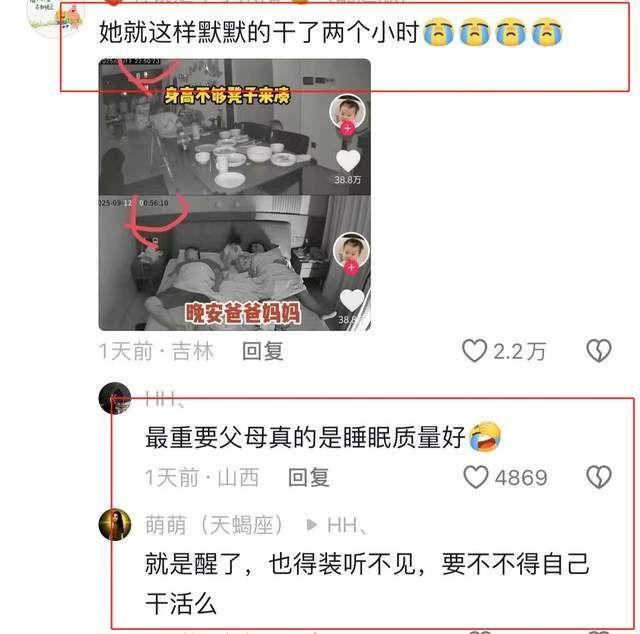This screenshot has height=634, width=640.
Task: Open the HH、 username above the sleep comment
Action: click(165, 399)
